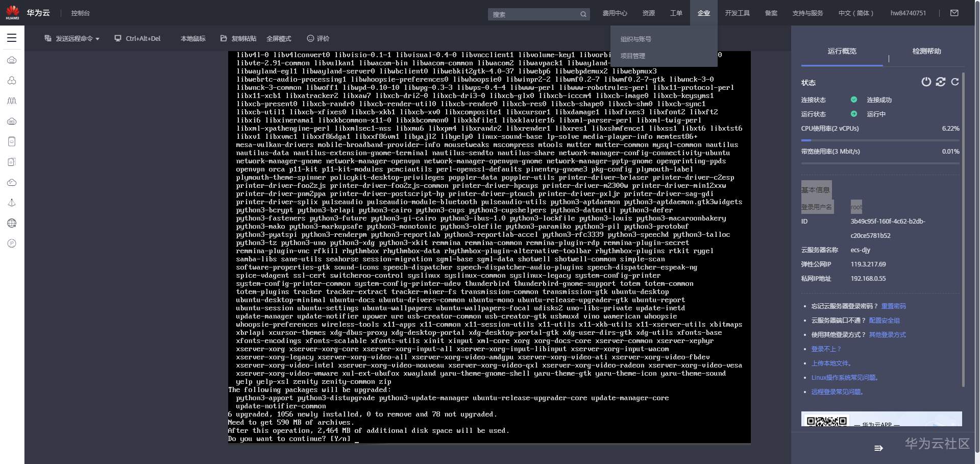Click the Linux操作系统常见问题 link

pos(845,378)
